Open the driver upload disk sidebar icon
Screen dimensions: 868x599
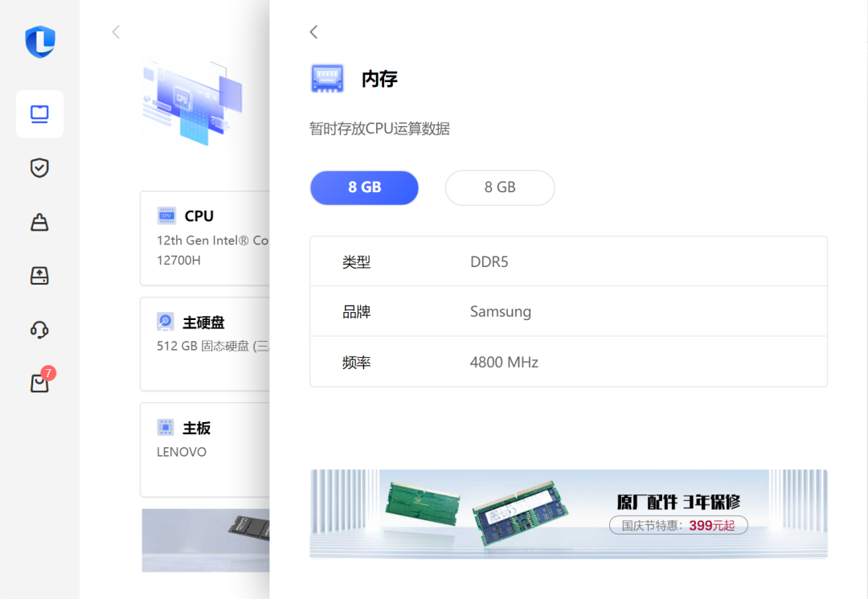[x=39, y=275]
